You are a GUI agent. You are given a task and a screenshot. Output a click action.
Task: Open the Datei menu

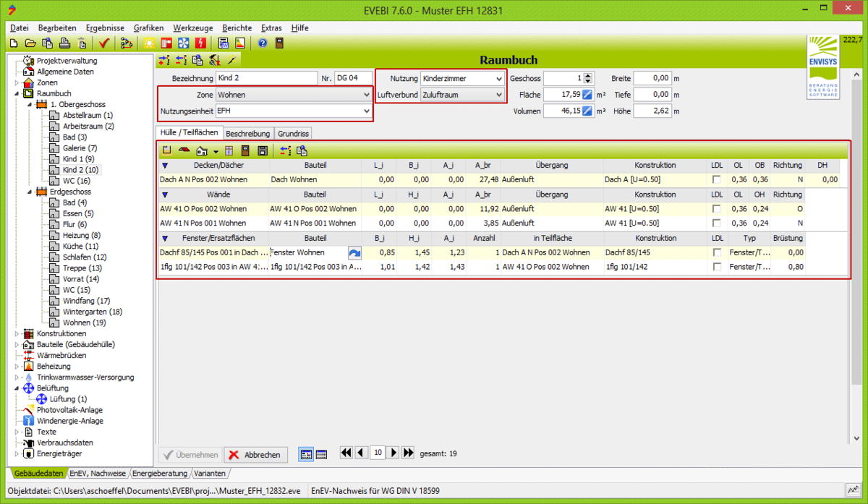[x=20, y=27]
